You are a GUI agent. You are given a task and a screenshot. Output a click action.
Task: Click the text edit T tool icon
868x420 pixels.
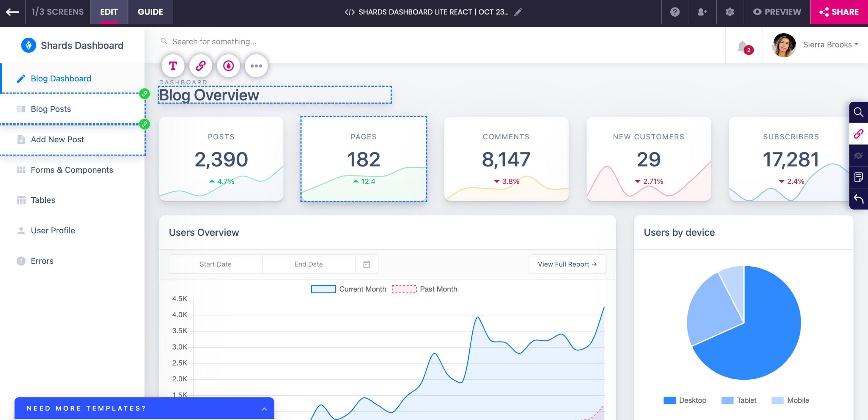point(173,66)
